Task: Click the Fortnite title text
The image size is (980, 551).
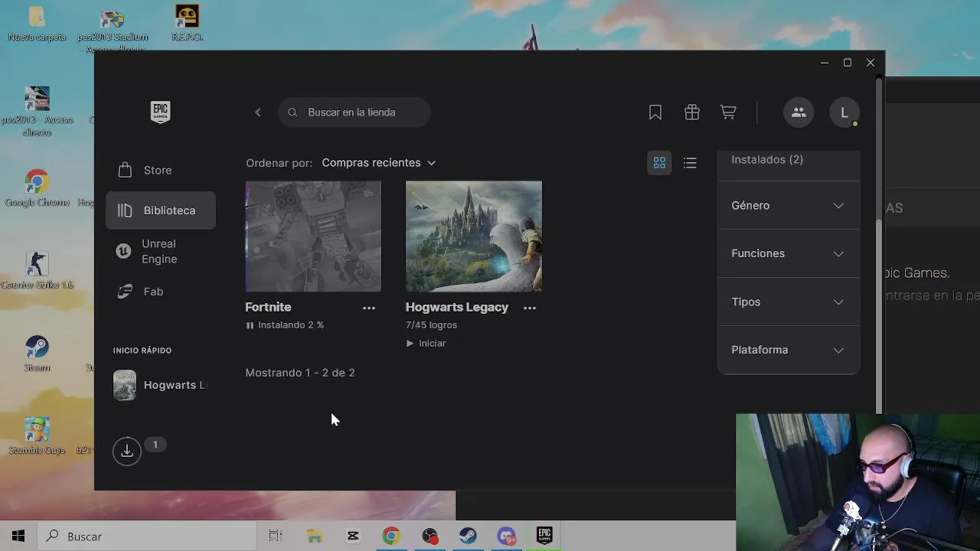Action: click(268, 307)
